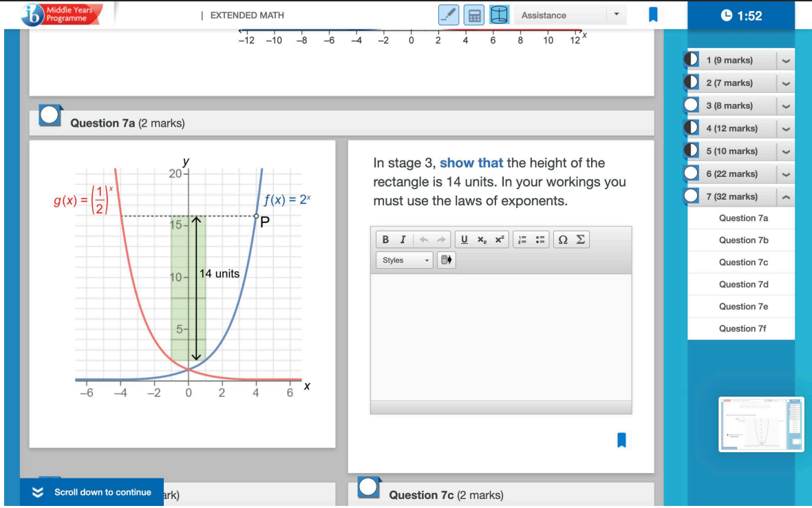Open the Styles dropdown

click(405, 260)
